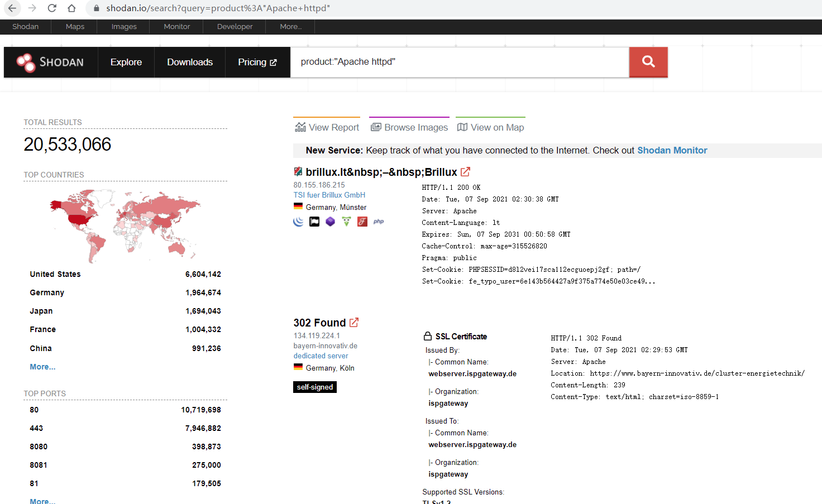The width and height of the screenshot is (822, 504).
Task: Click IP address 134.119.224.1
Action: coord(317,335)
